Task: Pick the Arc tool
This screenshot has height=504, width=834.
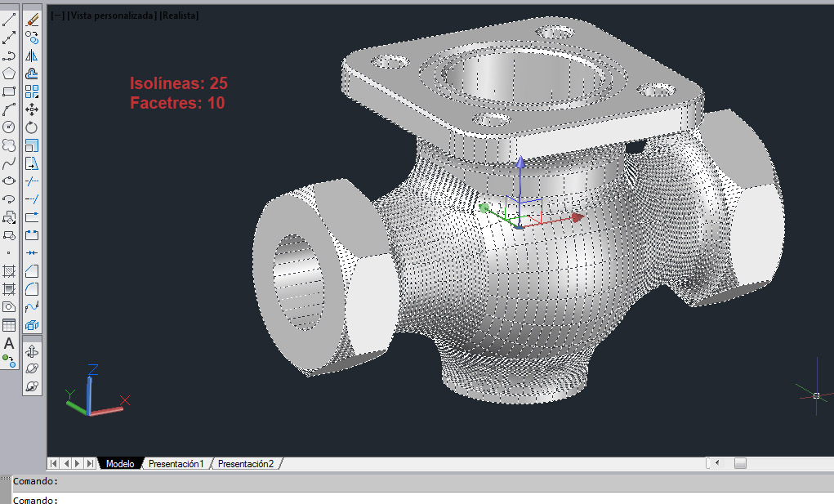Action: [x=9, y=109]
